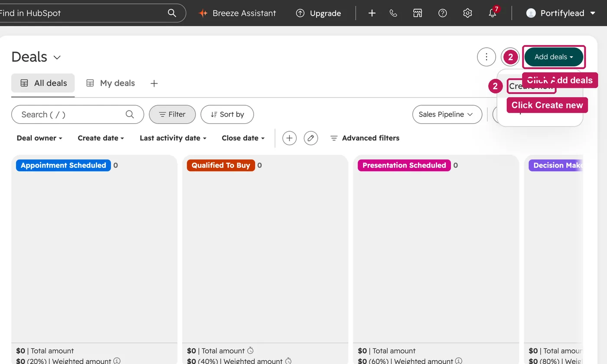
Task: Open the Marketplace storefront icon
Action: (x=418, y=13)
